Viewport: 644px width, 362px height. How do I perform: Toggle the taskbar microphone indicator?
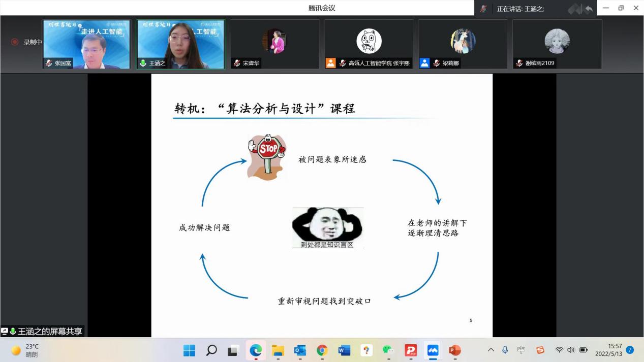point(505,350)
